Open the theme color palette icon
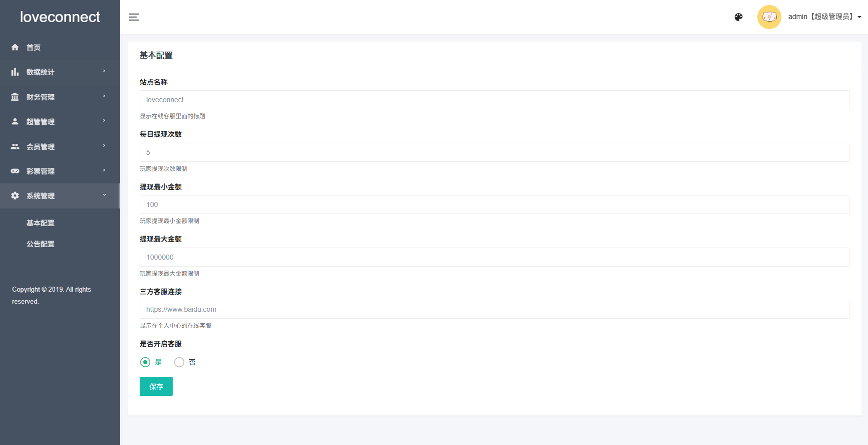The image size is (868, 445). [x=738, y=17]
